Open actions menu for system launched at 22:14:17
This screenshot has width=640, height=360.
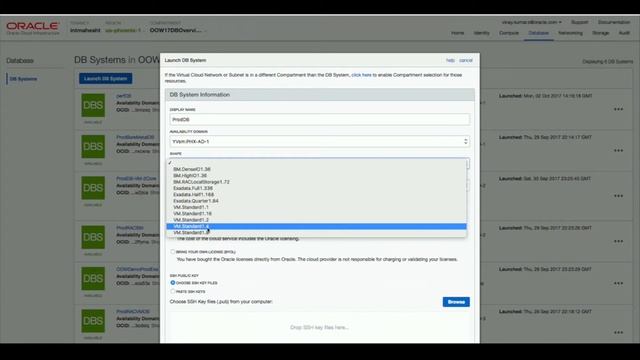pyautogui.click(x=618, y=151)
